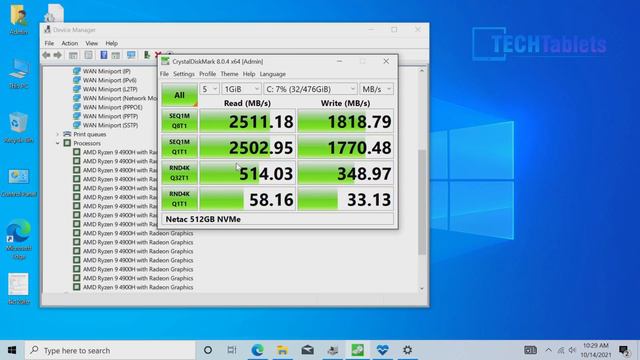Select the Microsoft Edge desktop shortcut
The width and height of the screenshot is (640, 360).
coord(19,240)
